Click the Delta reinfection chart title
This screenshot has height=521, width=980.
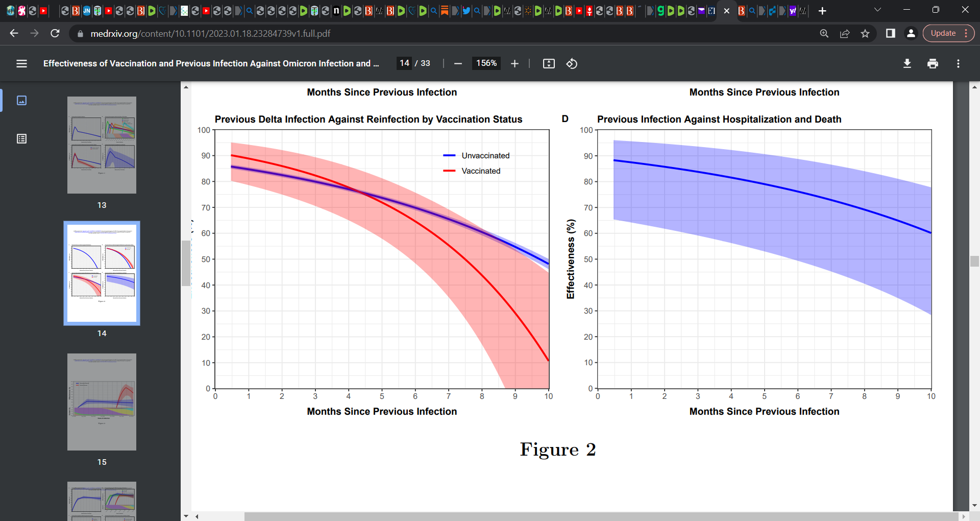pyautogui.click(x=369, y=119)
